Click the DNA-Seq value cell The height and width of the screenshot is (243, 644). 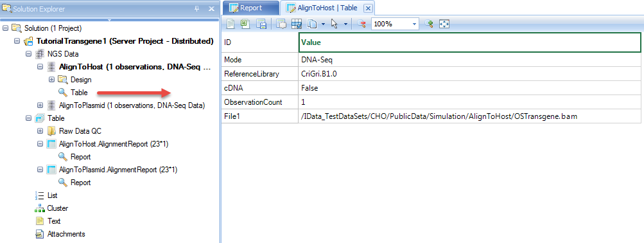pyautogui.click(x=470, y=60)
